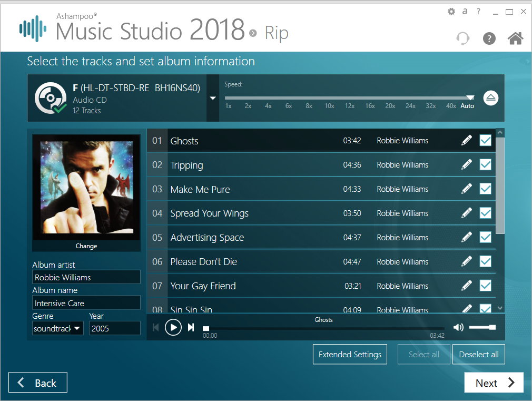
Task: Mute the volume with speaker icon
Action: pos(458,327)
